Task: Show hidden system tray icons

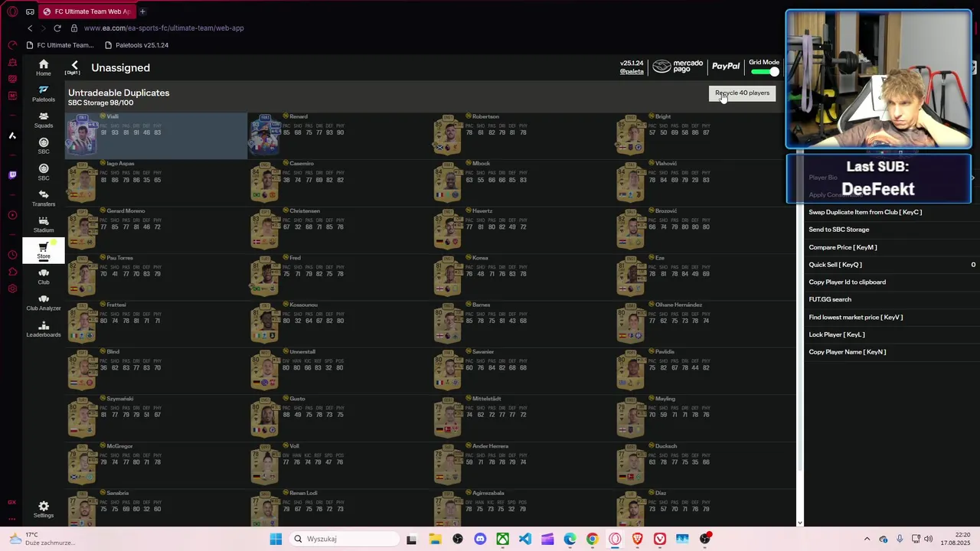Action: pyautogui.click(x=867, y=539)
